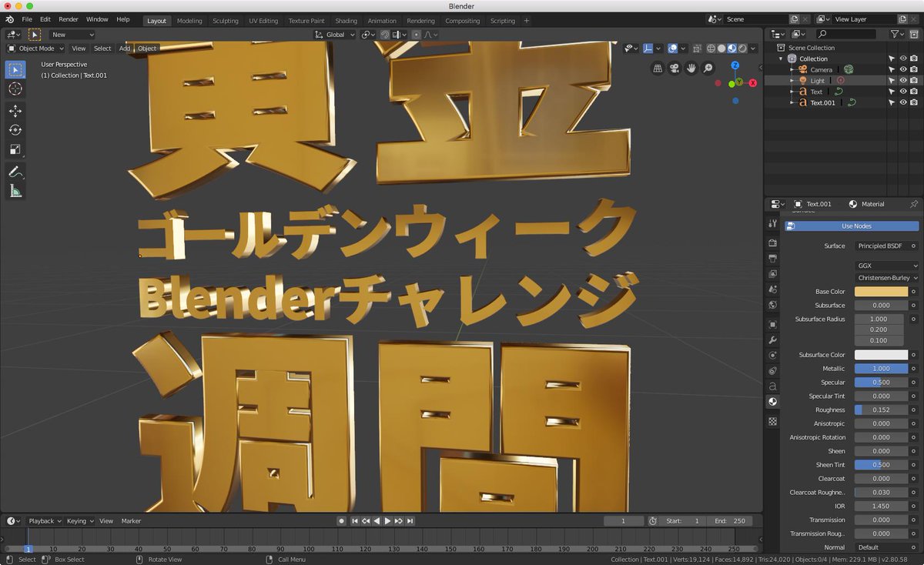Open the Base Color swatch
Viewport: 924px width, 565px height.
[x=881, y=292]
